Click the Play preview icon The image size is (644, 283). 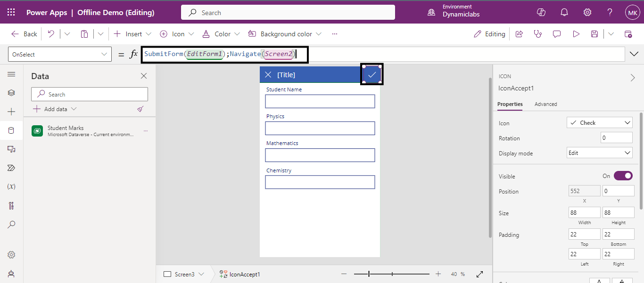[x=576, y=34]
